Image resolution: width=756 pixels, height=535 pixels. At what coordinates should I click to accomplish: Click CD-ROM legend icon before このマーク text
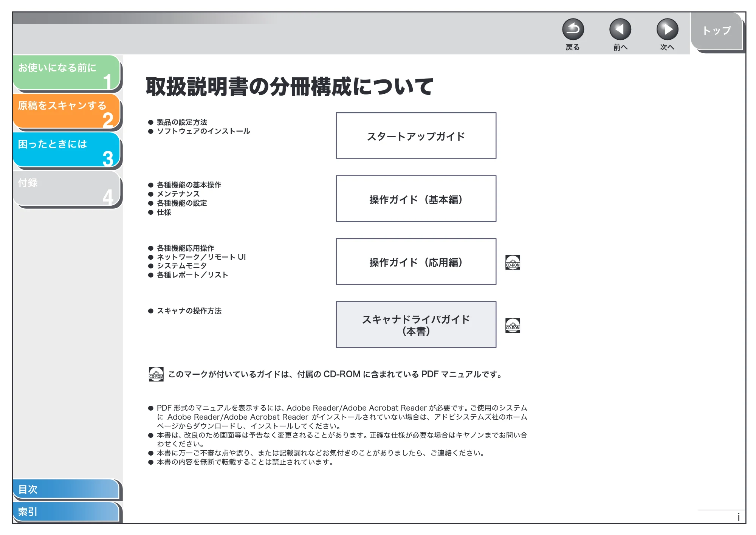point(156,374)
